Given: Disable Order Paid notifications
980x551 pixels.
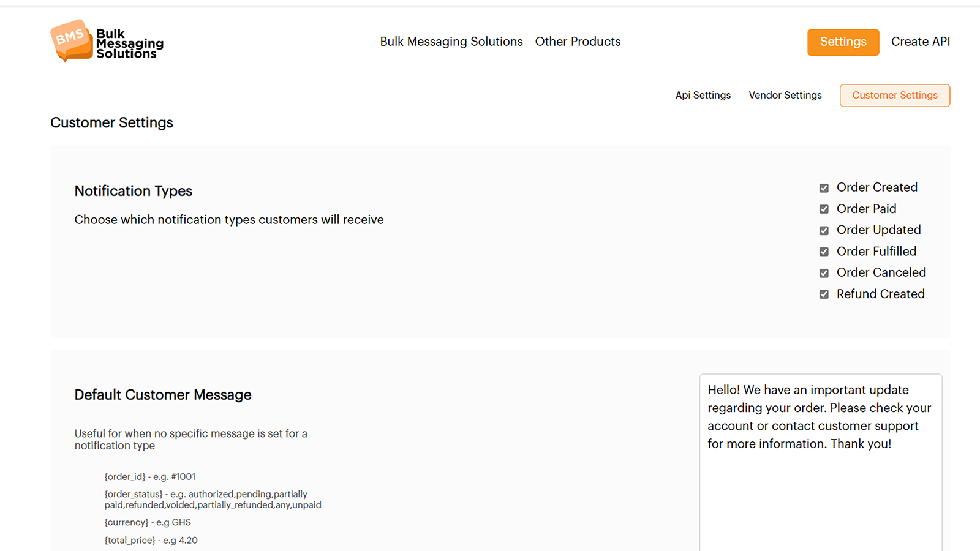Looking at the screenshot, I should [x=824, y=209].
